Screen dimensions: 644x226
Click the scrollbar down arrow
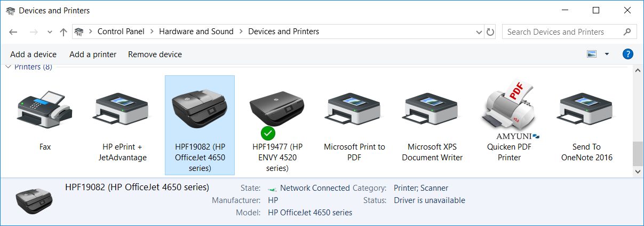click(x=638, y=172)
